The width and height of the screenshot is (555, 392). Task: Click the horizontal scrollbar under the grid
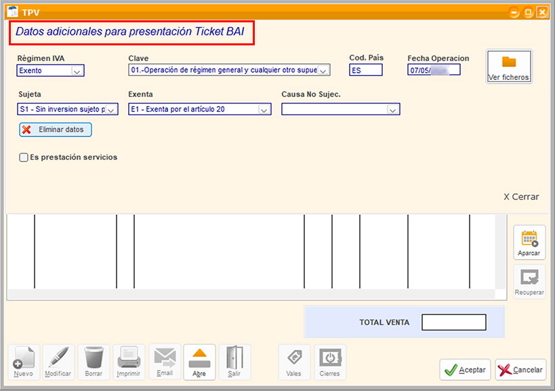point(251,294)
